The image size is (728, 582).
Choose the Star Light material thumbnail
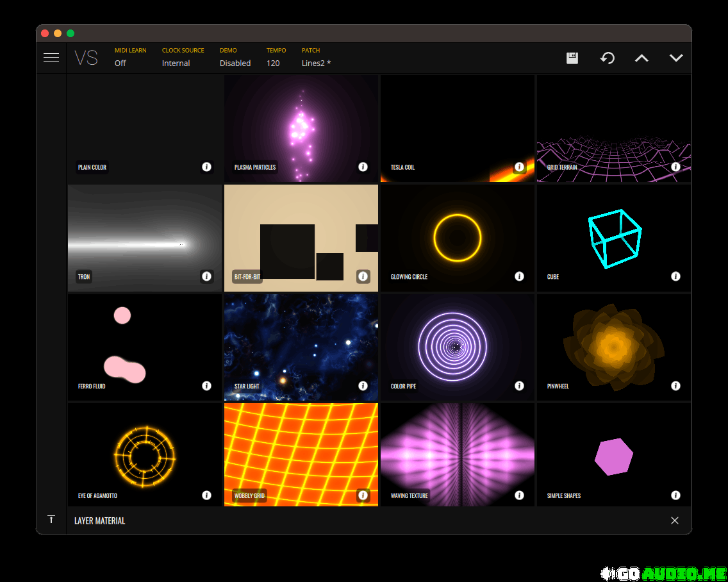(301, 348)
